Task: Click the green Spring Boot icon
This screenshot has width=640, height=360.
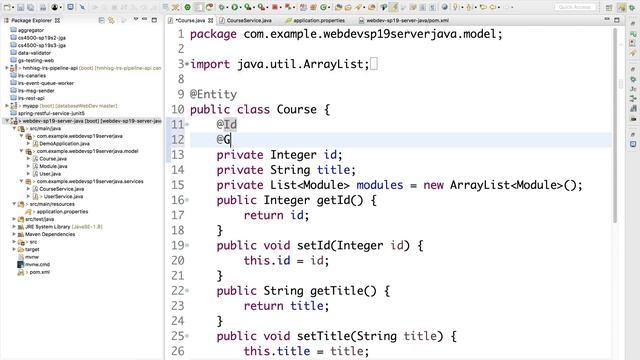Action: point(187,7)
